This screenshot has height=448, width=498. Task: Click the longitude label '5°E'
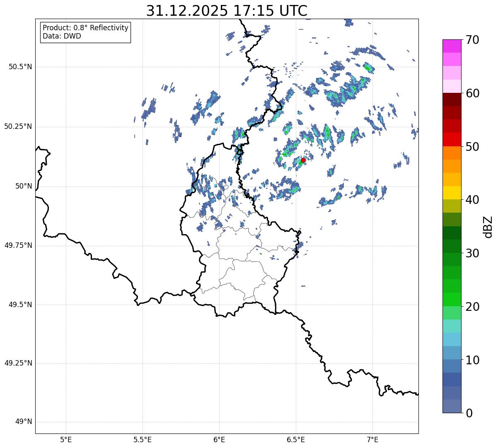click(66, 439)
